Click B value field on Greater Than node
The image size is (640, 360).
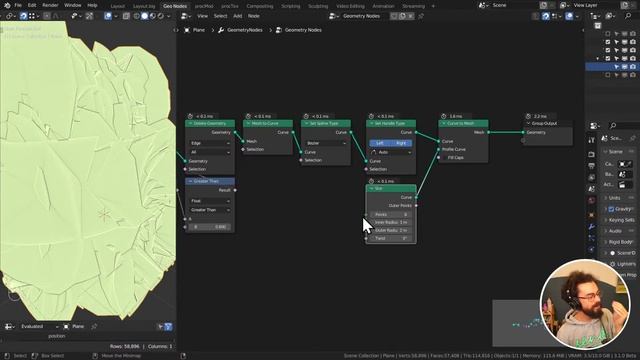(x=210, y=227)
